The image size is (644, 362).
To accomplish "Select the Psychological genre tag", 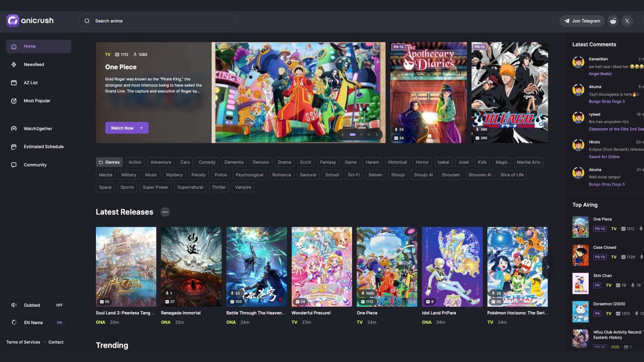I will (x=249, y=175).
